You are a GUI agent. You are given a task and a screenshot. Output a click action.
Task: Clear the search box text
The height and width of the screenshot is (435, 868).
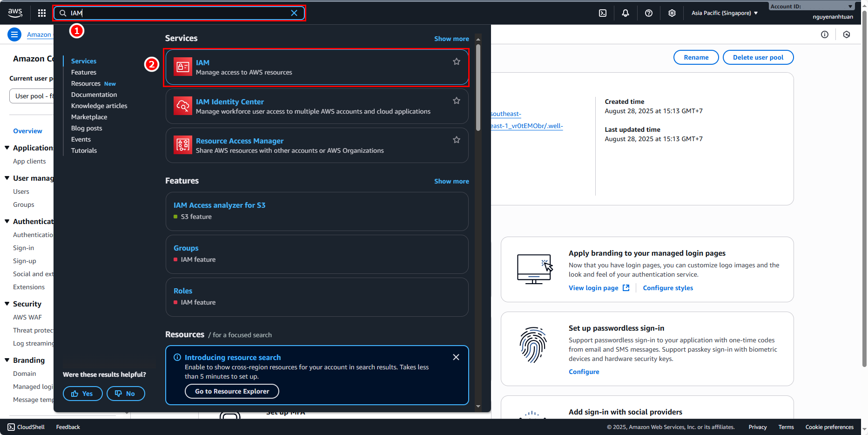[x=294, y=13]
